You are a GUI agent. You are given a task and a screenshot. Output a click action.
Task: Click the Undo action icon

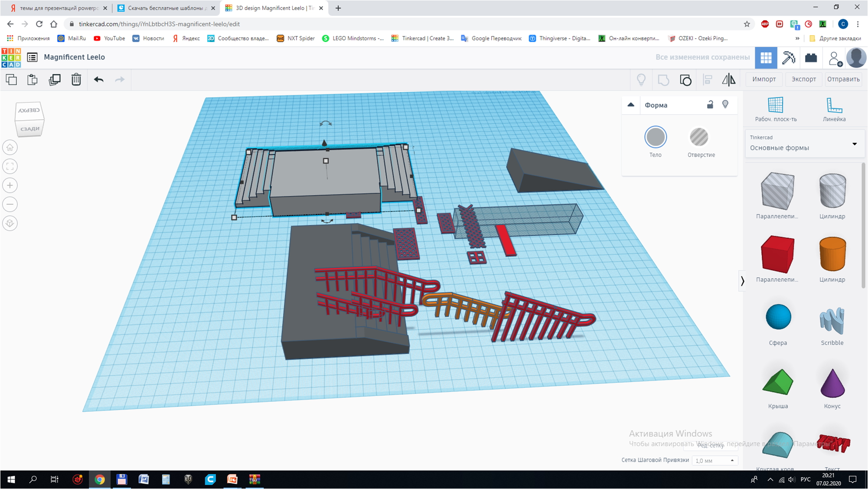[x=98, y=79]
